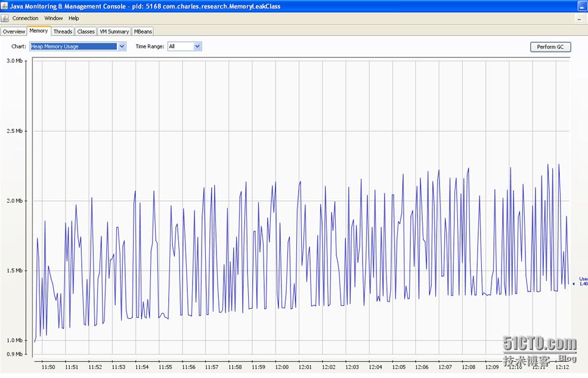Image resolution: width=588 pixels, height=378 pixels.
Task: Expand the Time Range dropdown arrow
Action: [x=197, y=47]
